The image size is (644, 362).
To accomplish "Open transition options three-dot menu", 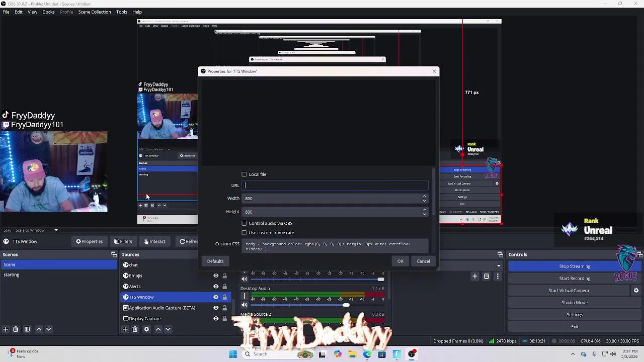I will point(498,276).
